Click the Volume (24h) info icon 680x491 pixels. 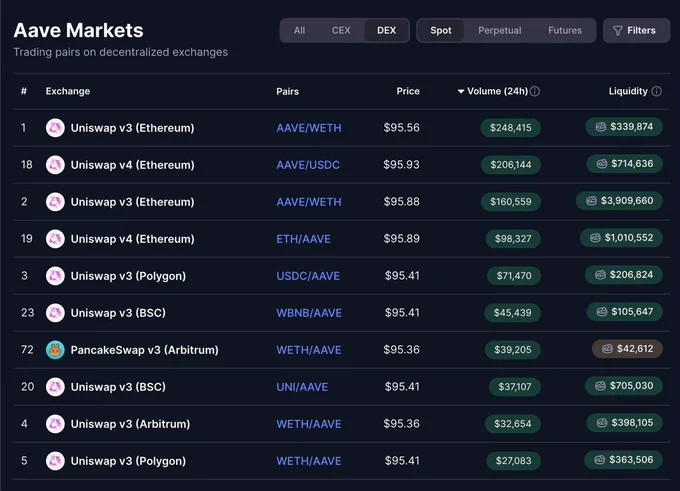[535, 91]
